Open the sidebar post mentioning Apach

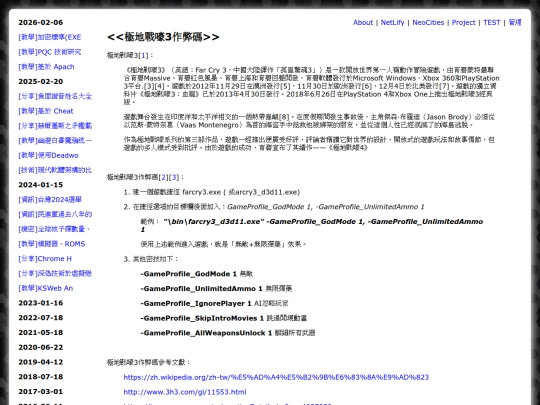[x=46, y=67]
